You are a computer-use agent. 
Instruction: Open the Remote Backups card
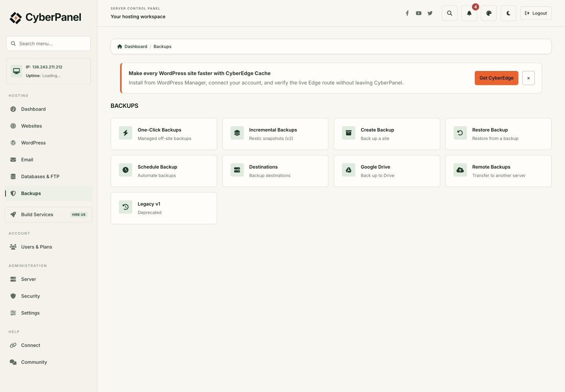498,171
